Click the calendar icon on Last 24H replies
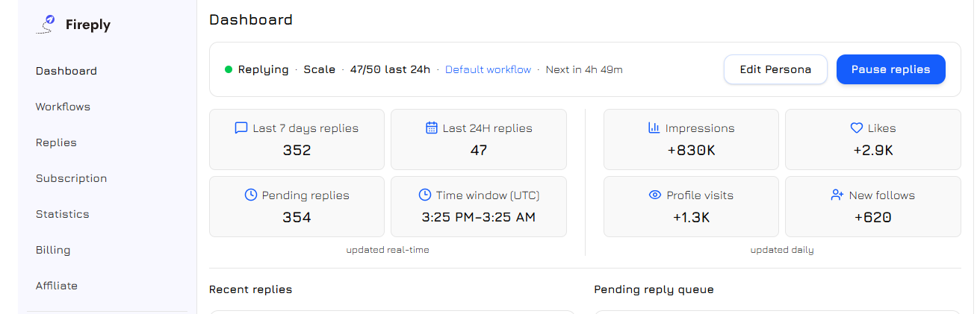Viewport: 980px width, 314px height. pyautogui.click(x=431, y=128)
